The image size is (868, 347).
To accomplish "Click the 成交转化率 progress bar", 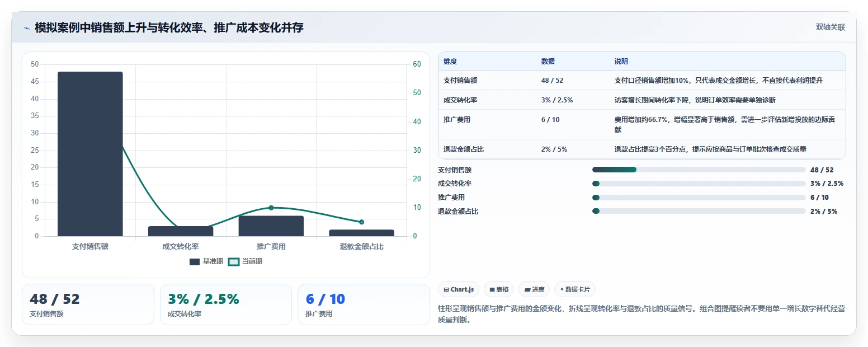I will click(699, 184).
